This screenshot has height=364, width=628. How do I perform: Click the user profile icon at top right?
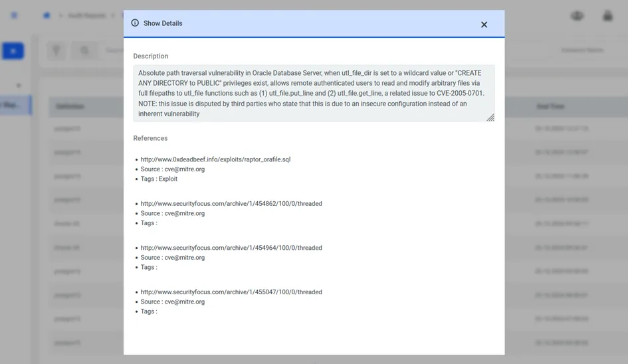(x=607, y=15)
